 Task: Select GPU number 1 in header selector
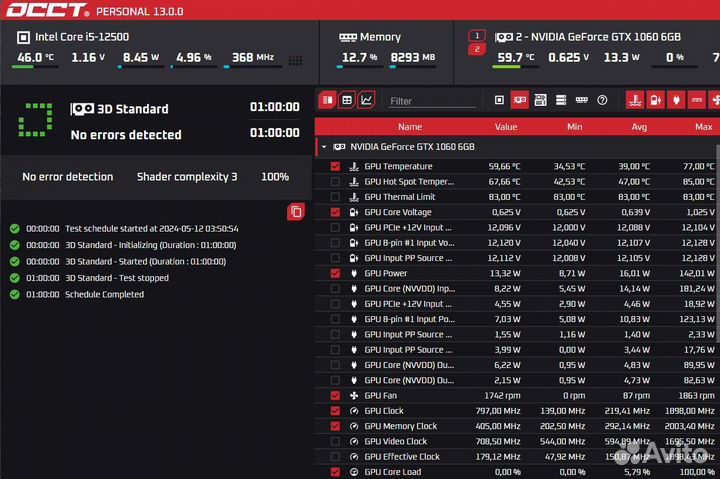(x=477, y=36)
